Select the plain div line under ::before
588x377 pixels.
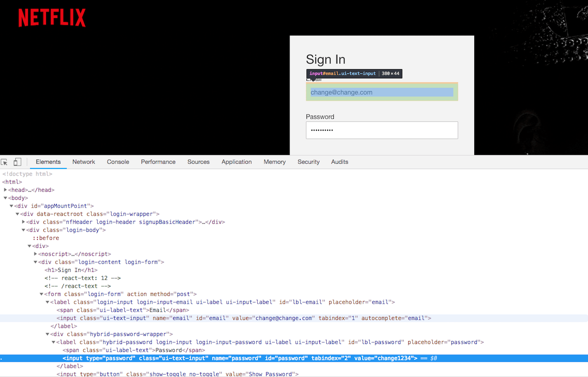[40, 246]
